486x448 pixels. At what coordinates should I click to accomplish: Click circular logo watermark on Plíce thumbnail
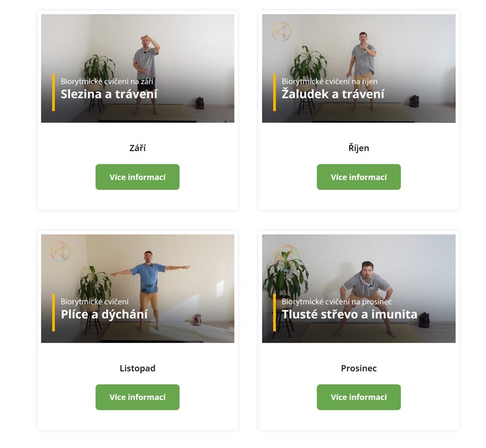[x=60, y=252]
